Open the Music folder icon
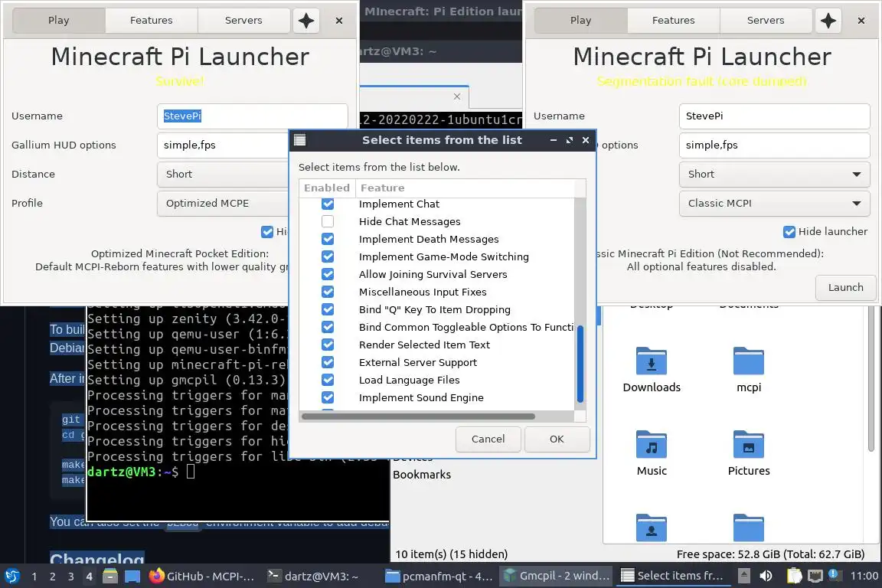Viewport: 882px width, 588px height. (x=652, y=445)
